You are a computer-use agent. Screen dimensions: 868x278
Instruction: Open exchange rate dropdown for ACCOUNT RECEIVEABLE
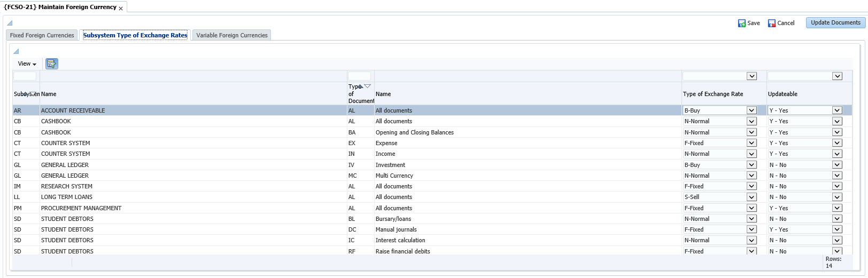coord(751,110)
